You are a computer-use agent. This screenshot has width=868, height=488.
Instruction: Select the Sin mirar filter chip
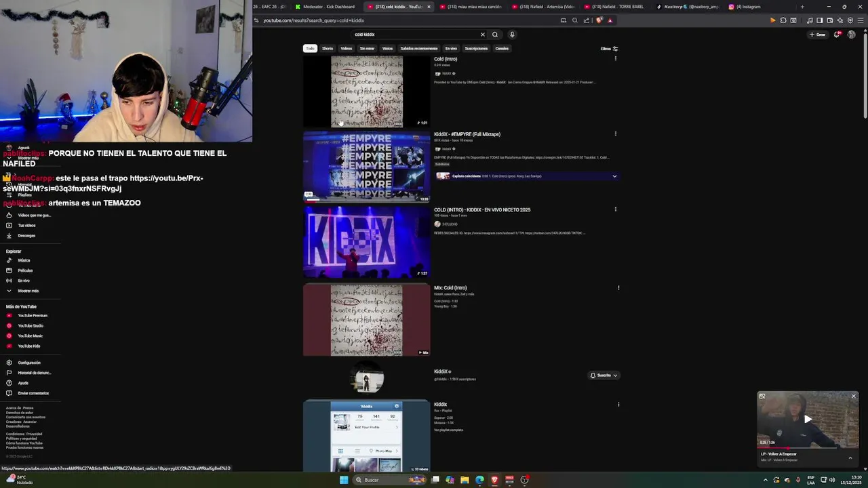(x=367, y=49)
